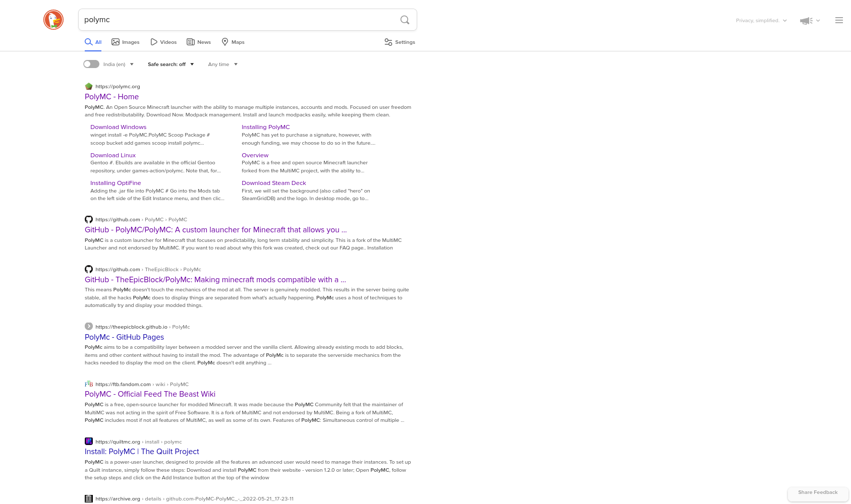Viewport: 851px width, 504px height.
Task: Open the hamburger menu icon
Action: (839, 20)
